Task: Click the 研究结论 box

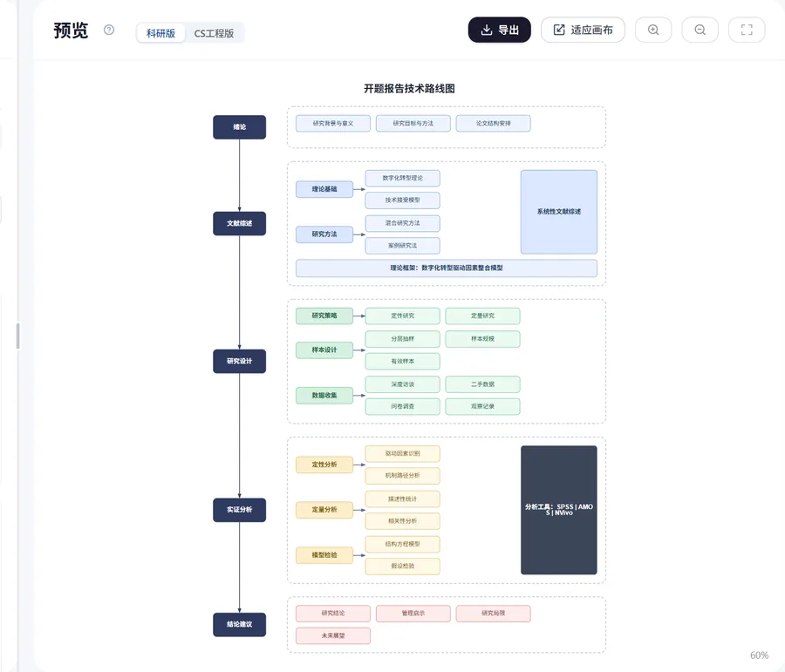Action: point(333,614)
